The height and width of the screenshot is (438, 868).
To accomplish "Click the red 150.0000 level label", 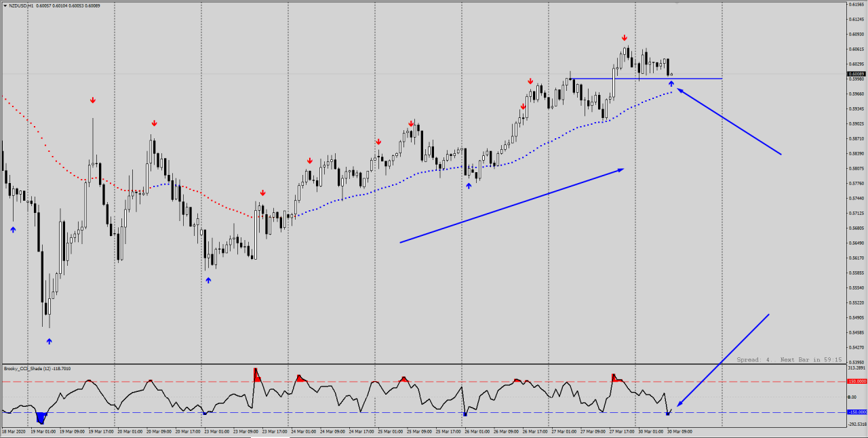I will (x=856, y=381).
